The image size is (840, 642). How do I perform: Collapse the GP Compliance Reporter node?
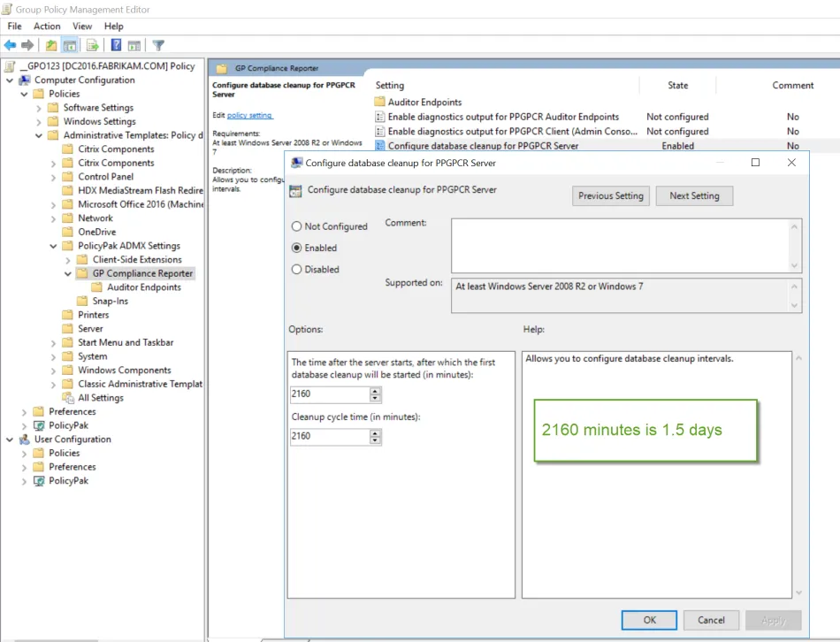coord(67,274)
